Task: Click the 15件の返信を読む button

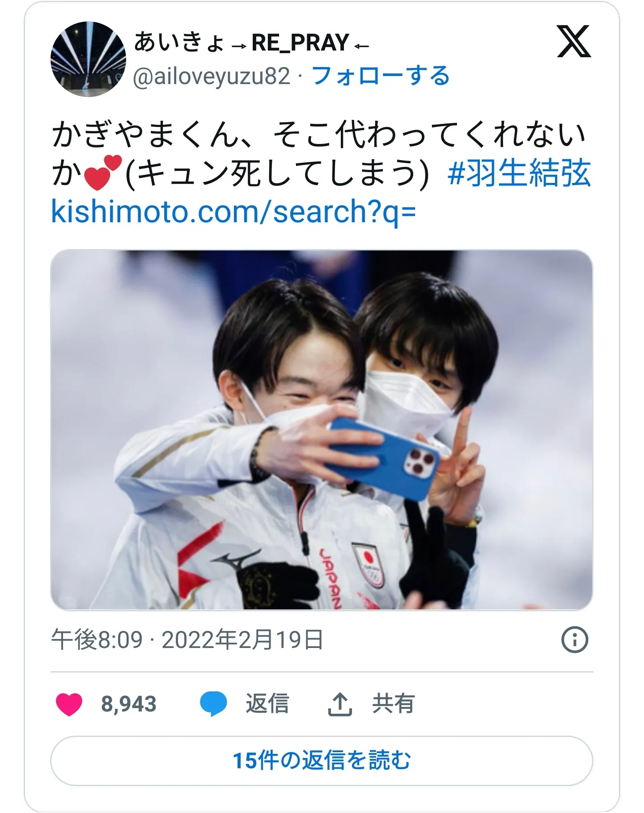Action: click(x=322, y=760)
